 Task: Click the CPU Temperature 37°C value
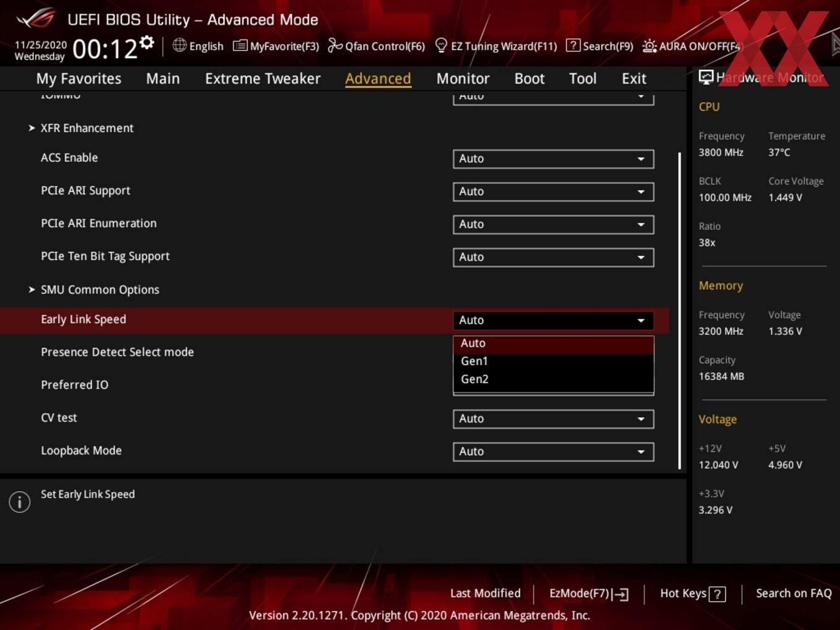[x=779, y=153]
